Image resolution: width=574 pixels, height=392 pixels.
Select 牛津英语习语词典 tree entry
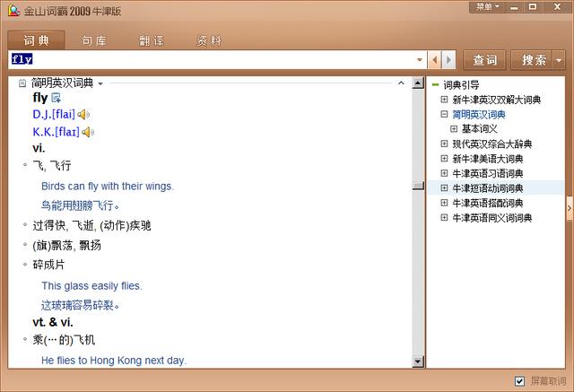(x=488, y=173)
